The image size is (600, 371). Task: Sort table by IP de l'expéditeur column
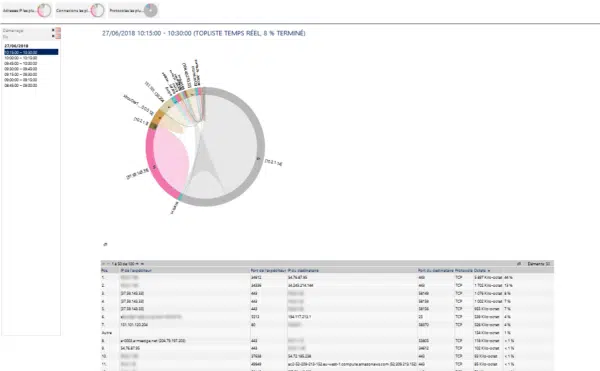click(x=136, y=270)
